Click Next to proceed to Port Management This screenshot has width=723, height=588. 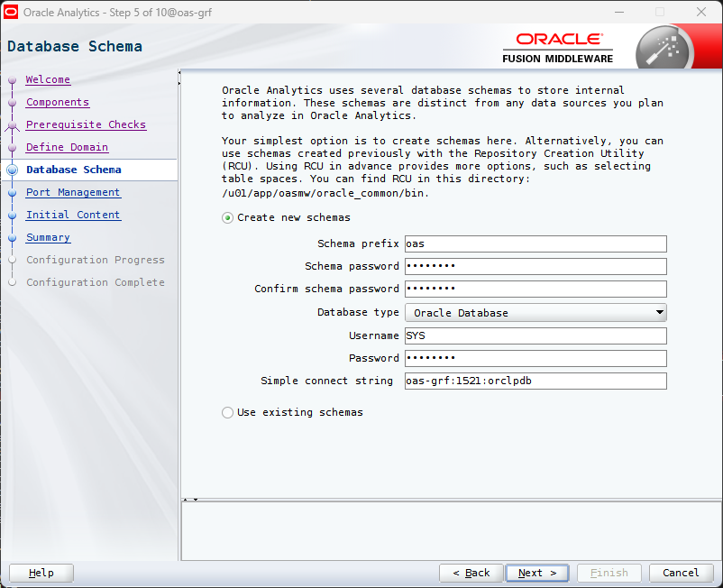536,573
